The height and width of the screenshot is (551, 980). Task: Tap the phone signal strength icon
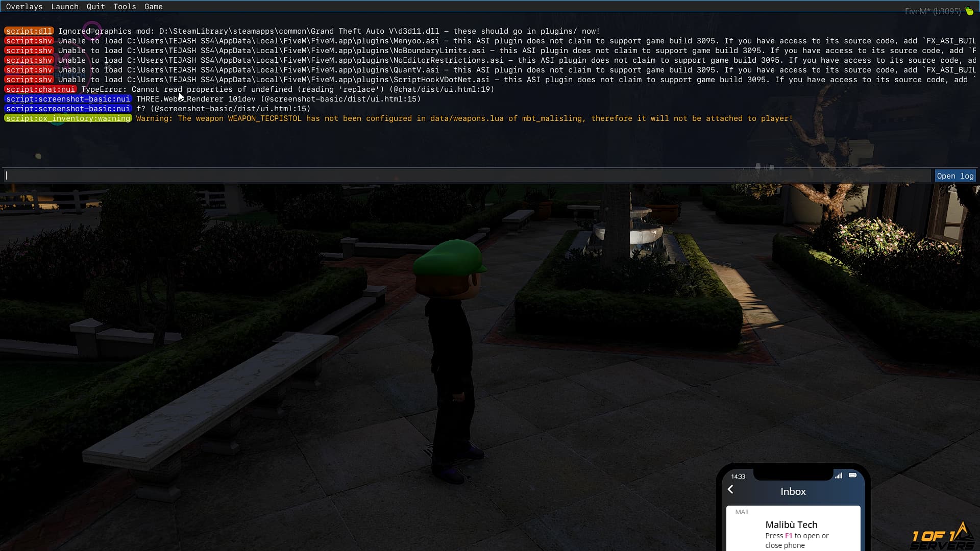point(839,475)
